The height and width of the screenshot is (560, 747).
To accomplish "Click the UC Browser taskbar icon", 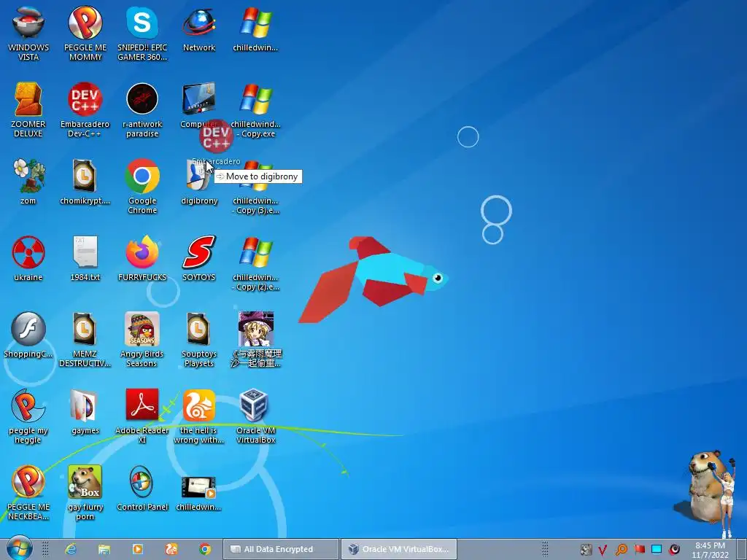I will [171, 549].
